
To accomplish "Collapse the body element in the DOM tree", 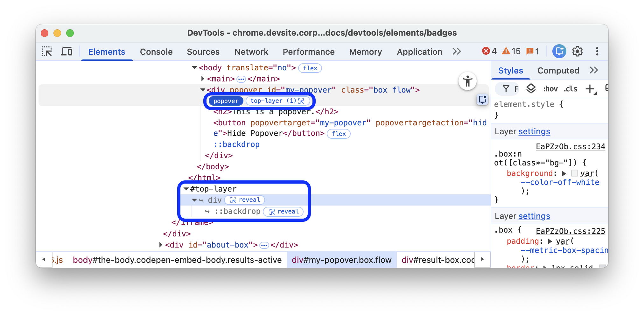I will pos(194,67).
